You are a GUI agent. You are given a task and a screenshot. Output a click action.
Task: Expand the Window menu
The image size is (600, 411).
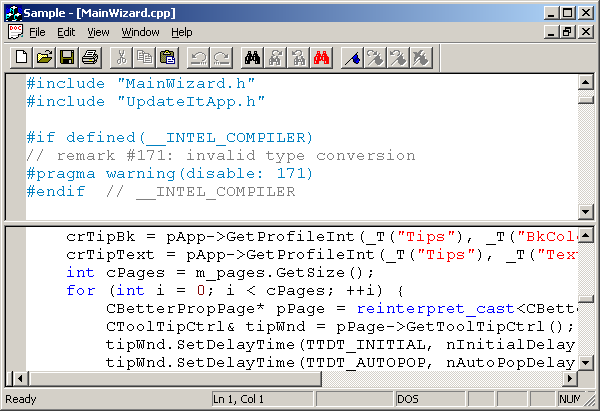coord(140,32)
